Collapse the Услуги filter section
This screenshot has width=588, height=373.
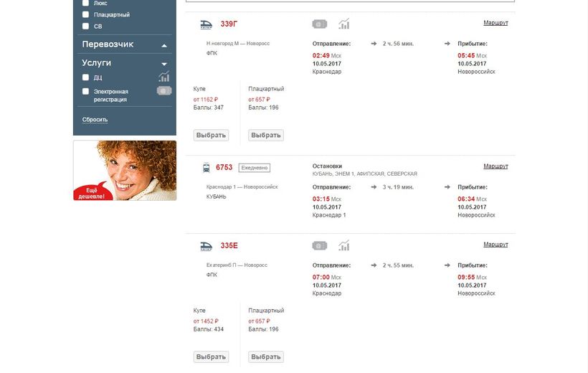(164, 64)
